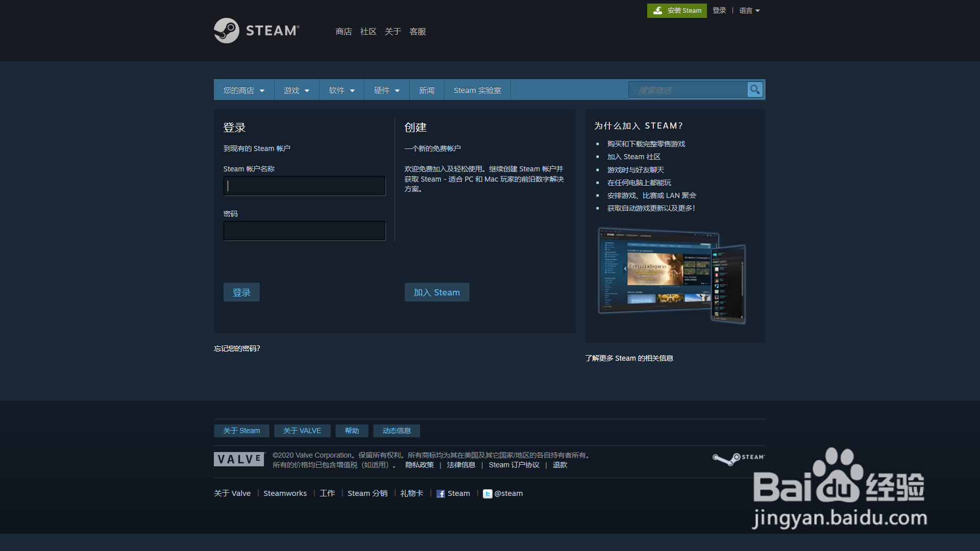
Task: Expand the 软件 dropdown menu
Action: pyautogui.click(x=341, y=90)
